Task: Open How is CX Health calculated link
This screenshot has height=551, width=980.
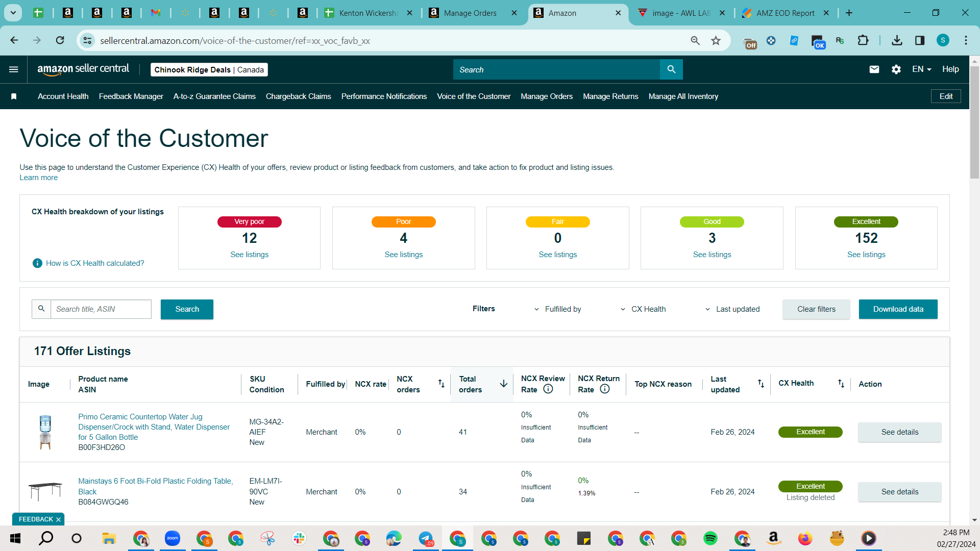Action: point(95,263)
